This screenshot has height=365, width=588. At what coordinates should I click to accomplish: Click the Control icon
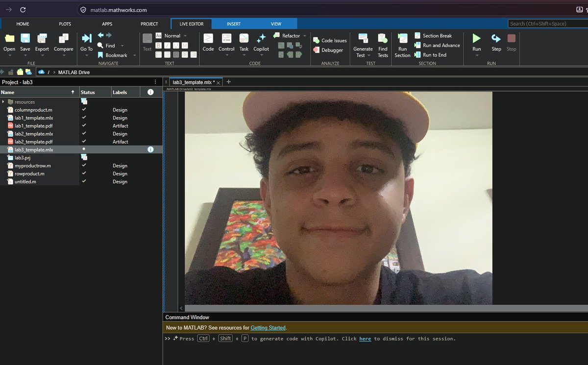tap(226, 38)
